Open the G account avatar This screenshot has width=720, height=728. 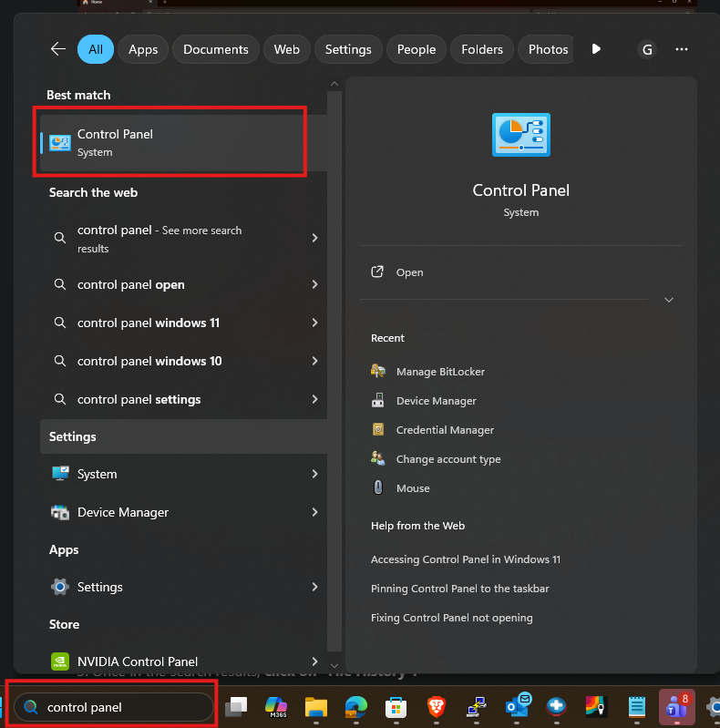[x=647, y=49]
